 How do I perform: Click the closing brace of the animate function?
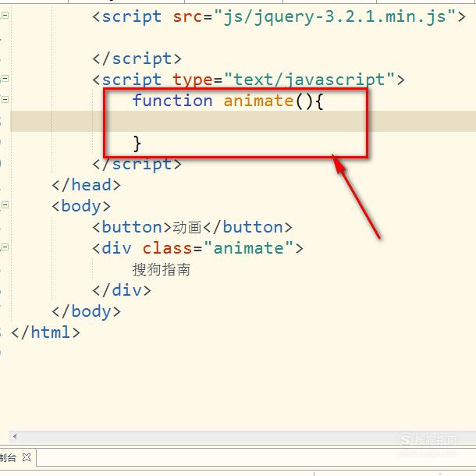click(137, 144)
